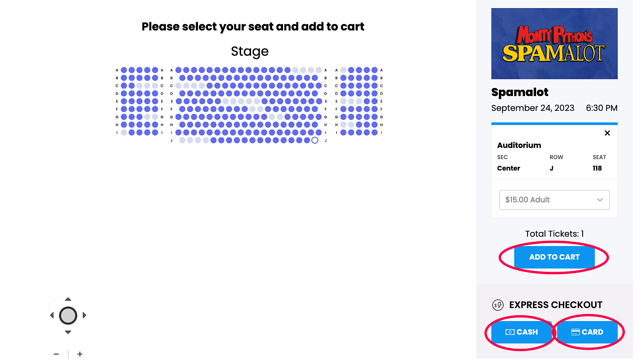Select first seat in center row B
The width and height of the screenshot is (644, 363).
[182, 78]
